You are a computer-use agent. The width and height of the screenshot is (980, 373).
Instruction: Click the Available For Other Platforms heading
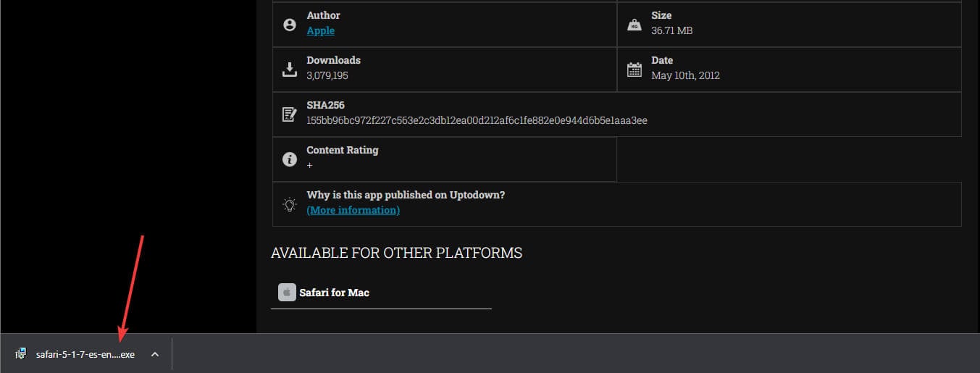pyautogui.click(x=396, y=253)
